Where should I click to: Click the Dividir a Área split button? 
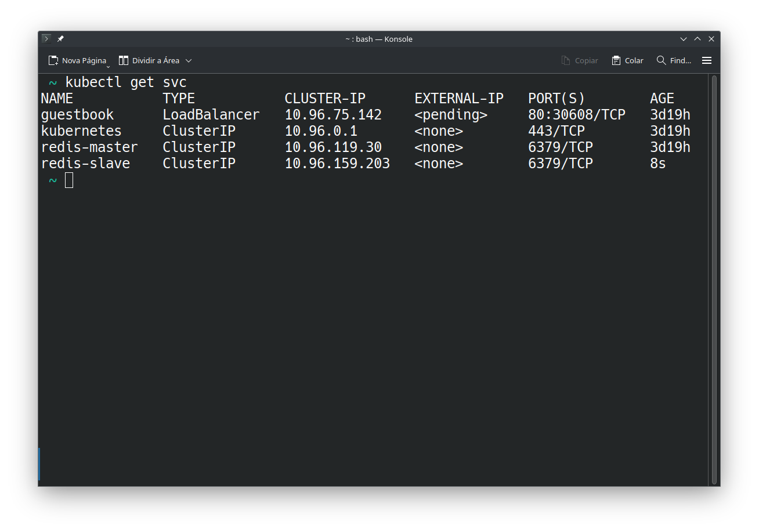[x=149, y=60]
